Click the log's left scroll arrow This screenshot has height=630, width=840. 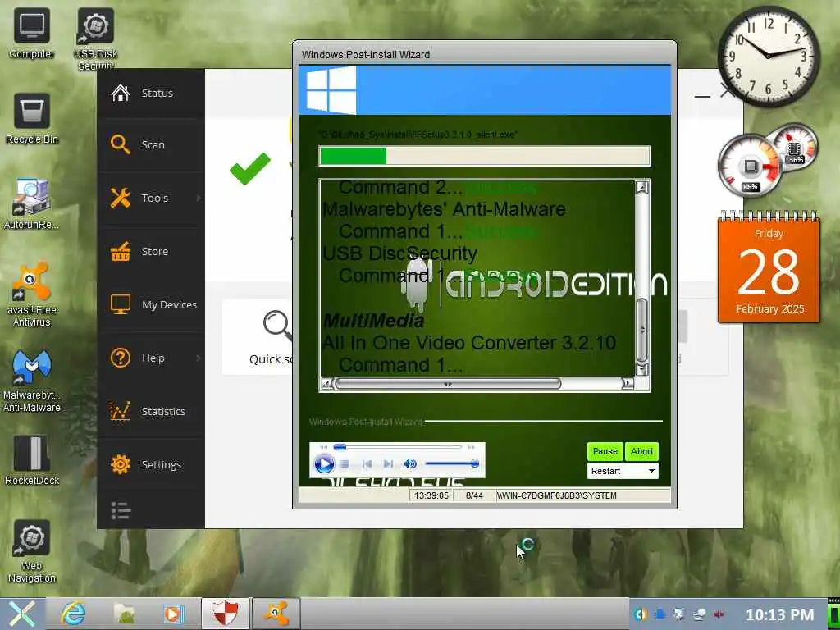[326, 384]
